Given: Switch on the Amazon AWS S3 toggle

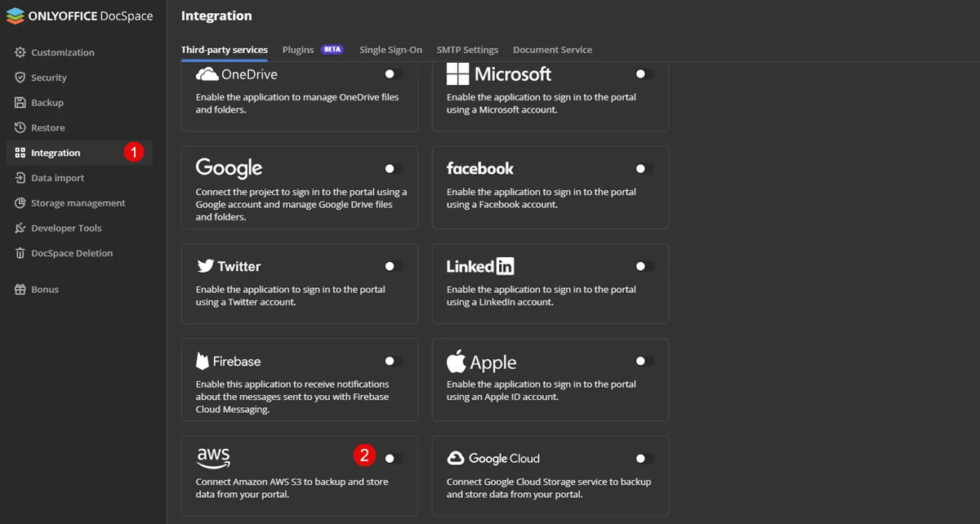Looking at the screenshot, I should [394, 459].
